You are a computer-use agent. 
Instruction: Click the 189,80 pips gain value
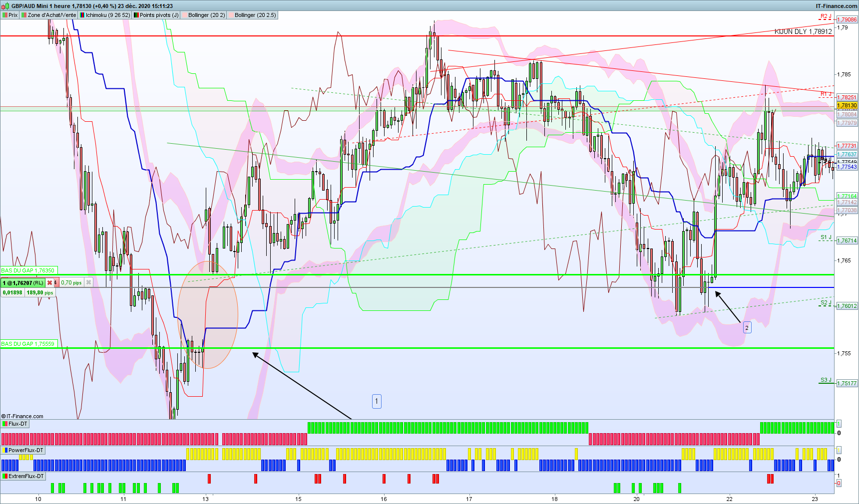(40, 292)
